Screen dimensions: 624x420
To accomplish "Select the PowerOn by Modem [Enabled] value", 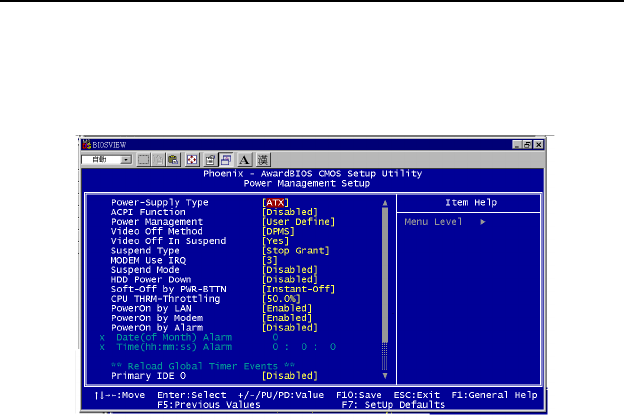I will click(x=287, y=318).
